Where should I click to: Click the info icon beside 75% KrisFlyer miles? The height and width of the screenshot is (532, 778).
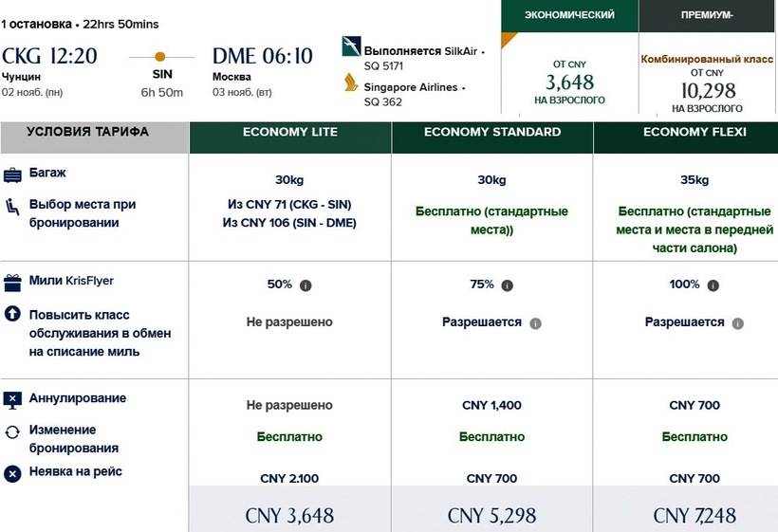coord(508,284)
